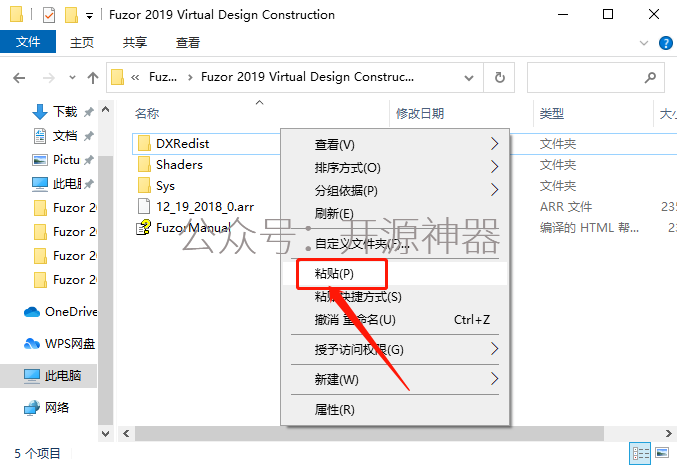Image resolution: width=677 pixels, height=466 pixels.
Task: Click the horizontal scrollbar left arrow
Action: (126, 434)
